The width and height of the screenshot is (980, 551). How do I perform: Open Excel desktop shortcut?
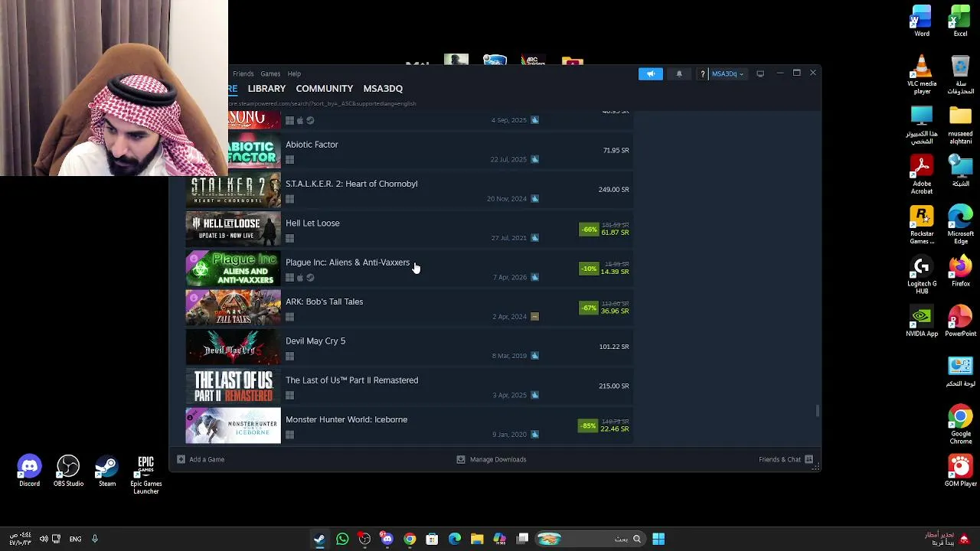[x=960, y=21]
